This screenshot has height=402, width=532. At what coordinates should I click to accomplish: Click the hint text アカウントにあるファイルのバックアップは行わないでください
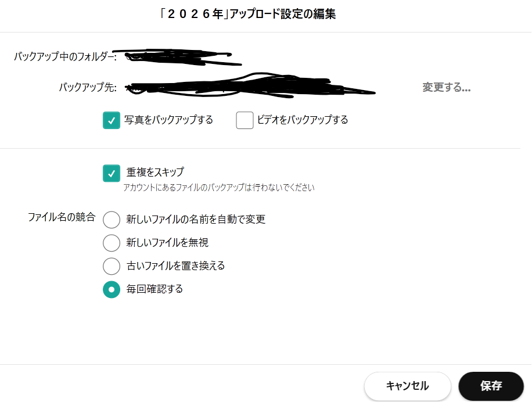[x=219, y=187]
